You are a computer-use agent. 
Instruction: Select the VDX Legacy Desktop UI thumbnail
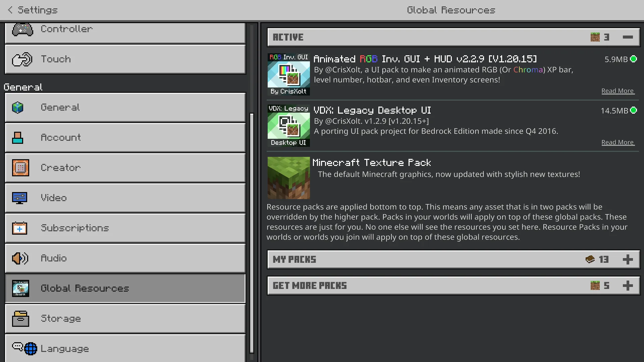(x=288, y=126)
